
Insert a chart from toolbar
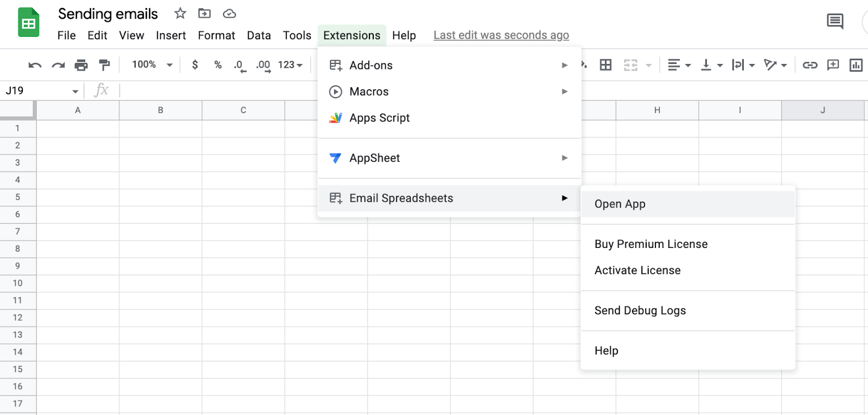[856, 65]
